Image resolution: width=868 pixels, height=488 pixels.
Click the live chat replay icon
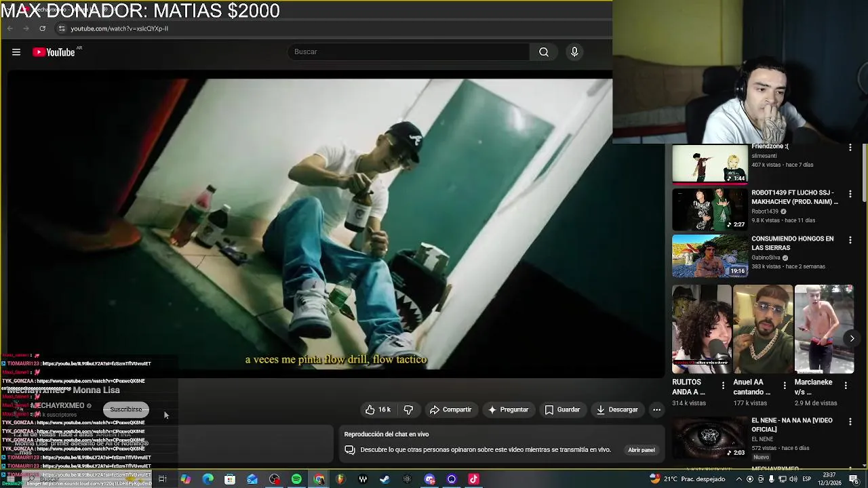(350, 450)
